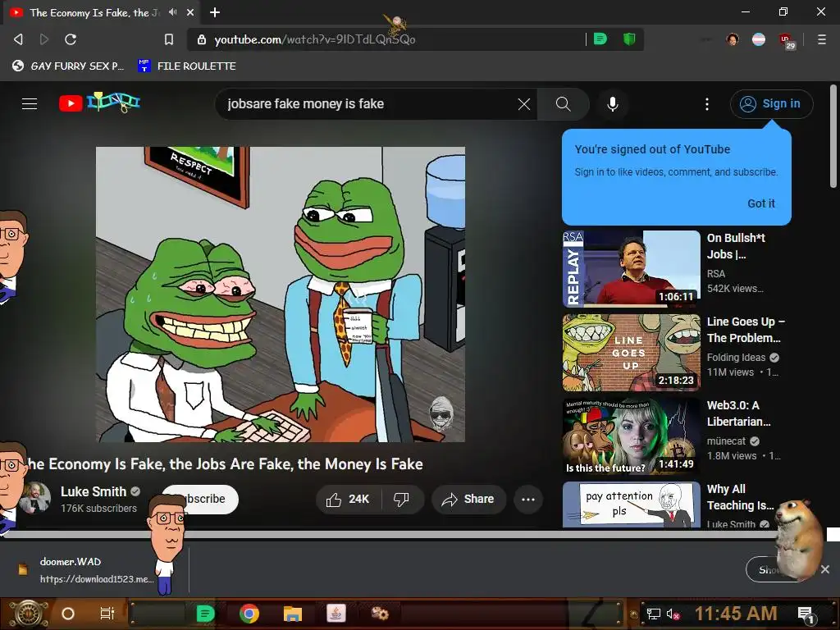
Task: Like the video with 24K likes
Action: (x=349, y=500)
